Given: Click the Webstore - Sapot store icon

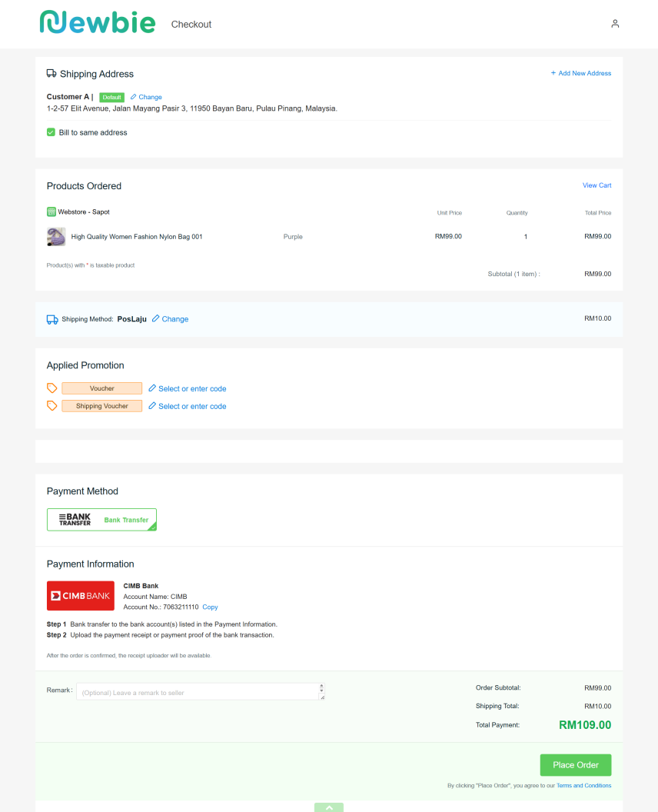Looking at the screenshot, I should pos(52,211).
